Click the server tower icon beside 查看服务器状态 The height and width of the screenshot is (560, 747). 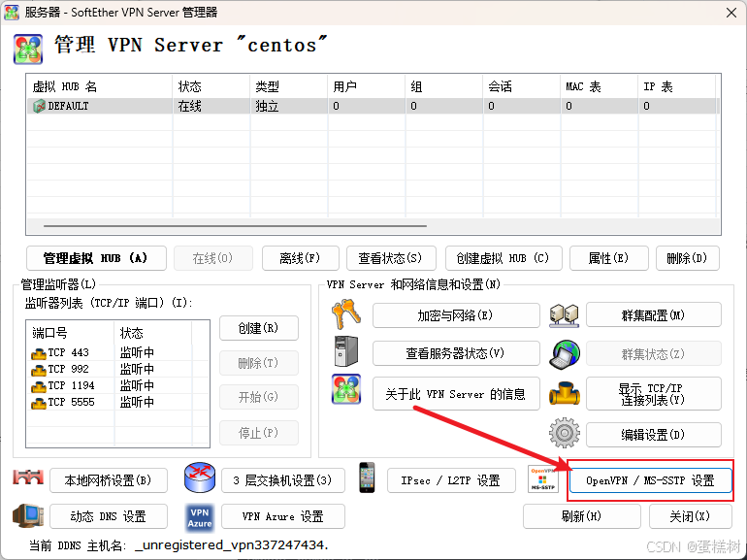pyautogui.click(x=346, y=351)
